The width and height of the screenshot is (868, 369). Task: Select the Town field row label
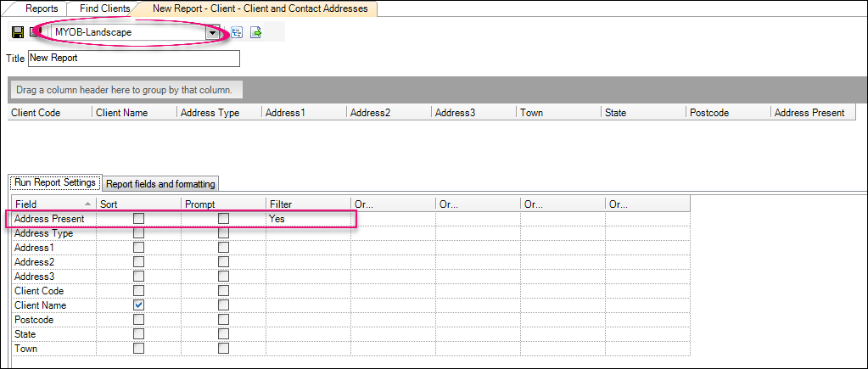tap(26, 349)
